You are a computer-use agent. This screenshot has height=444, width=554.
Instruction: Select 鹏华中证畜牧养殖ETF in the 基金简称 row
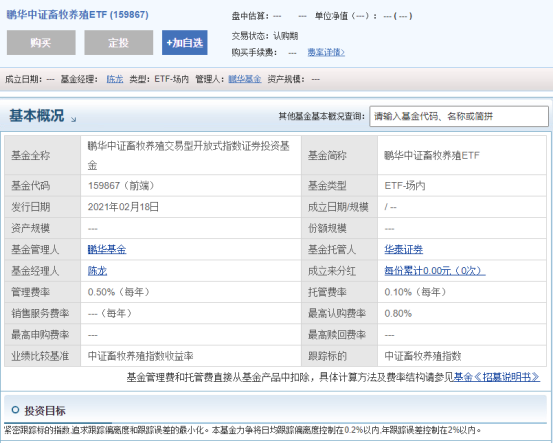pyautogui.click(x=432, y=155)
